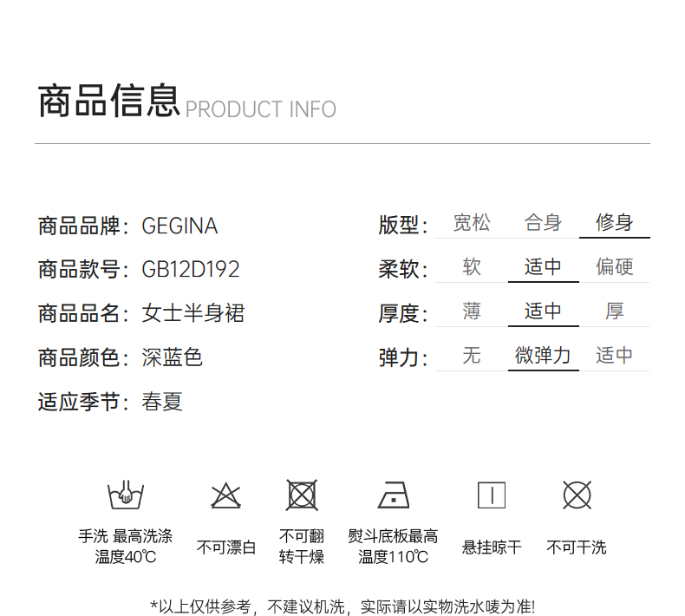The height and width of the screenshot is (616, 685).
Task: Select 无 elasticity option
Action: point(472,356)
